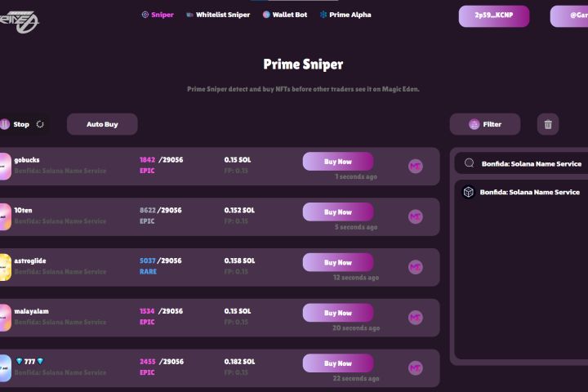This screenshot has width=588, height=392.
Task: Click the Magic Eden icon on the astroglide row
Action: (416, 267)
